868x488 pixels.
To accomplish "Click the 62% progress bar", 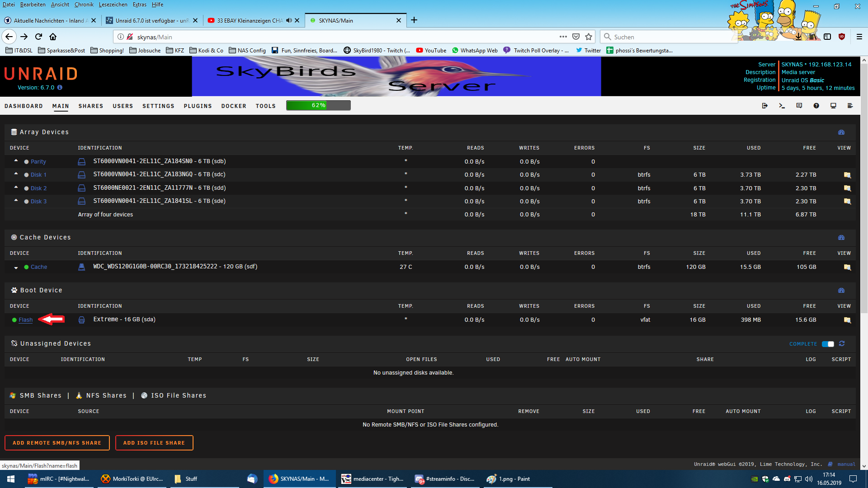I will [318, 105].
